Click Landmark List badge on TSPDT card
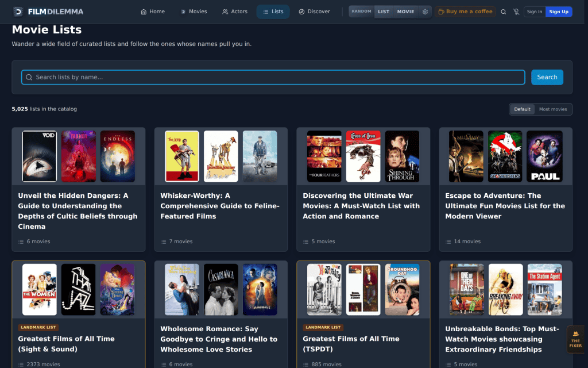 click(323, 327)
